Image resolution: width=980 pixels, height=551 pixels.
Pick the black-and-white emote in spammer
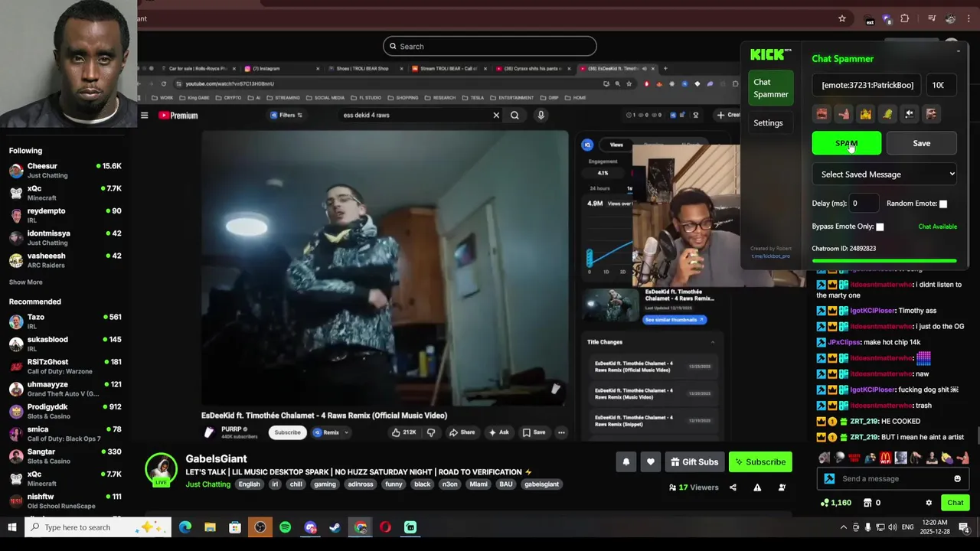tap(909, 114)
